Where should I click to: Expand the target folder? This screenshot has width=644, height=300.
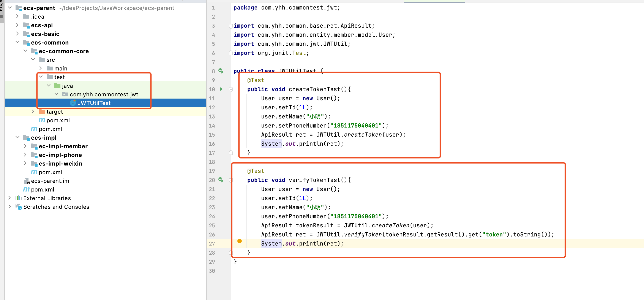click(33, 112)
